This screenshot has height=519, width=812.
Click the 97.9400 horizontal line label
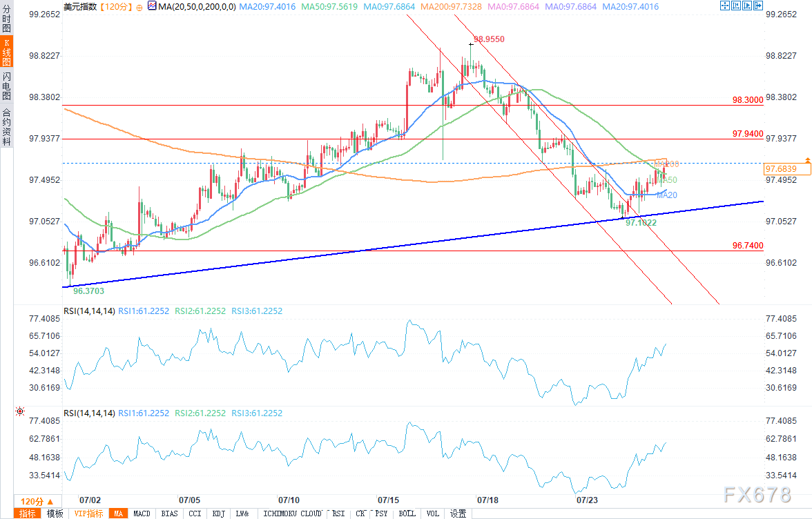click(748, 134)
